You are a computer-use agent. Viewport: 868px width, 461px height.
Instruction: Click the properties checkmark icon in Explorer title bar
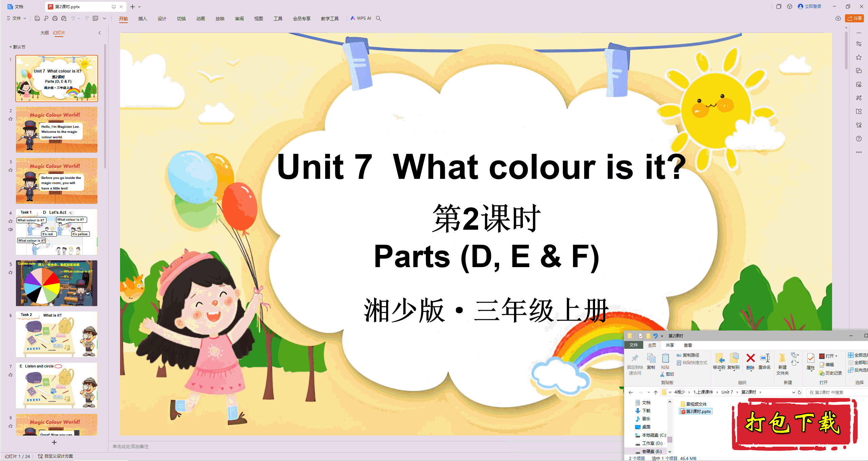[x=641, y=336]
